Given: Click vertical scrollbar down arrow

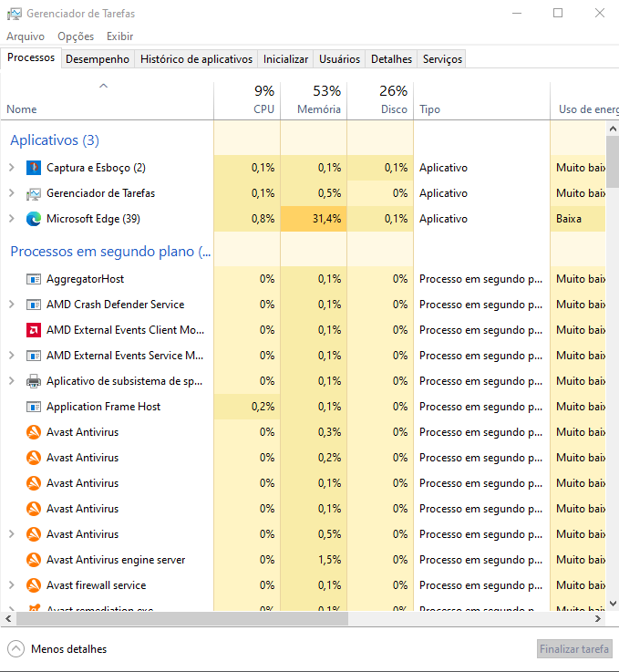Looking at the screenshot, I should (x=613, y=604).
